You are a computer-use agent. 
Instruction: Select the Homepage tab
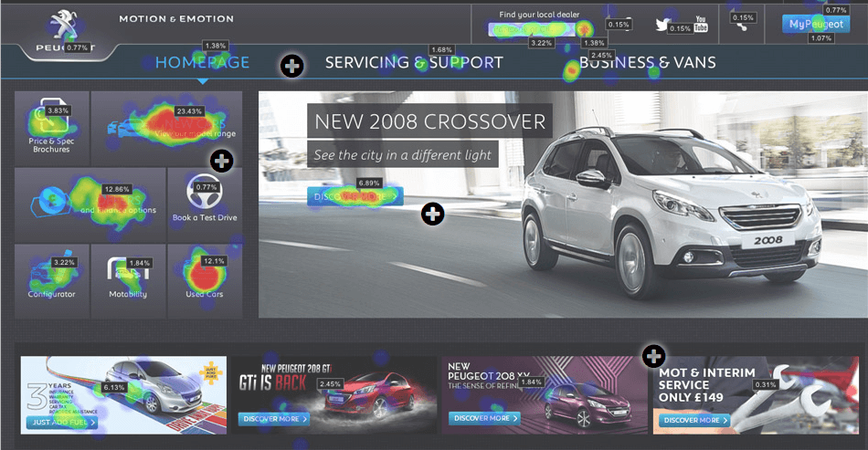click(x=202, y=62)
